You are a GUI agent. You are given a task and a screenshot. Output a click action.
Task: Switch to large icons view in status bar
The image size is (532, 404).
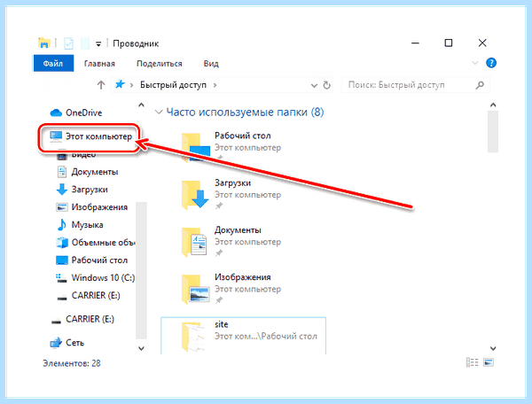pos(489,362)
